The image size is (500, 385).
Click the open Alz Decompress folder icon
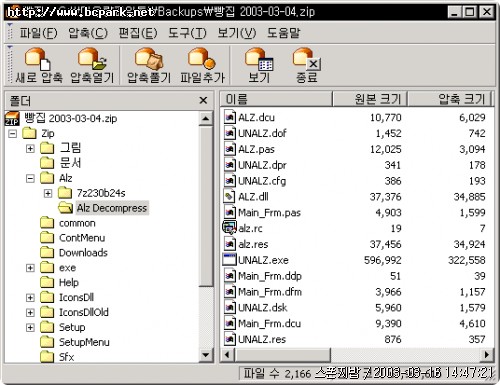pyautogui.click(x=65, y=208)
